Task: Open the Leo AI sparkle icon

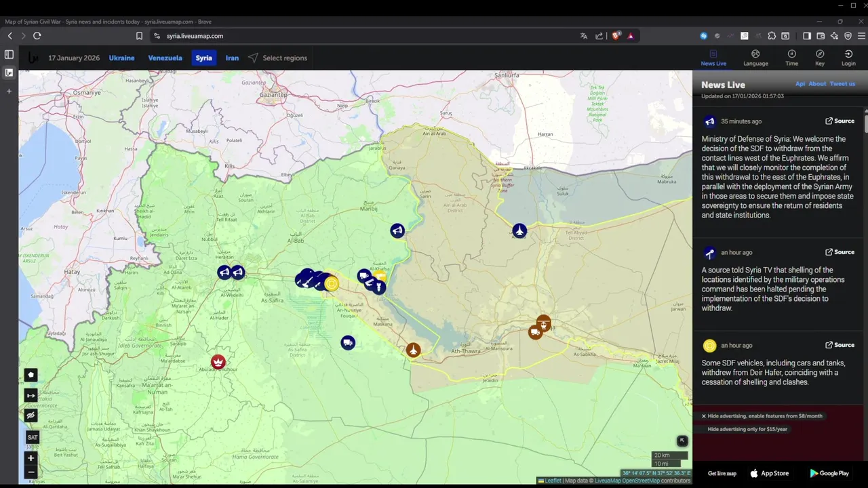Action: pyautogui.click(x=834, y=36)
